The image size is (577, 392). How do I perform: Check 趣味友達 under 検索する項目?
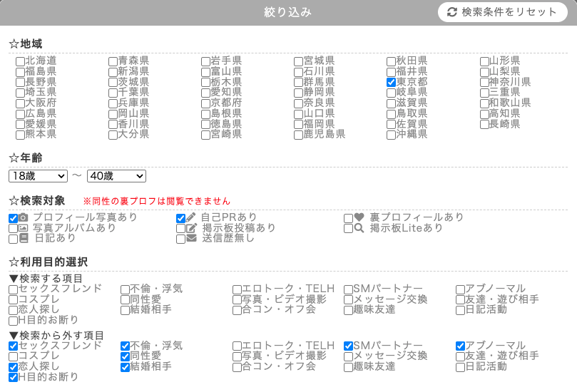point(349,310)
